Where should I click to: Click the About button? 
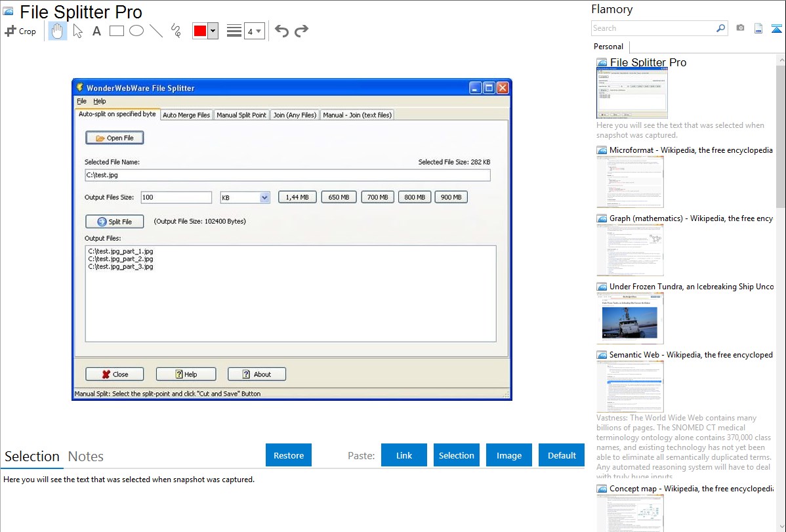(x=257, y=374)
